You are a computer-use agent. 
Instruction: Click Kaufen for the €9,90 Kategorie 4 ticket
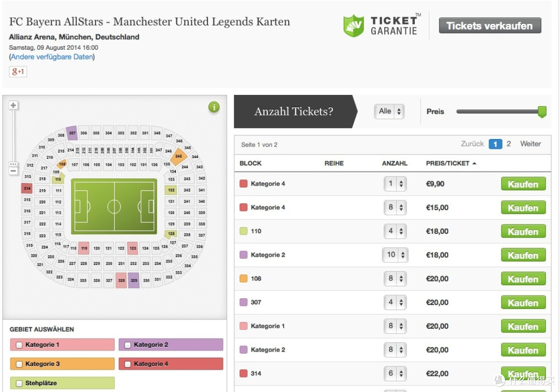point(523,184)
